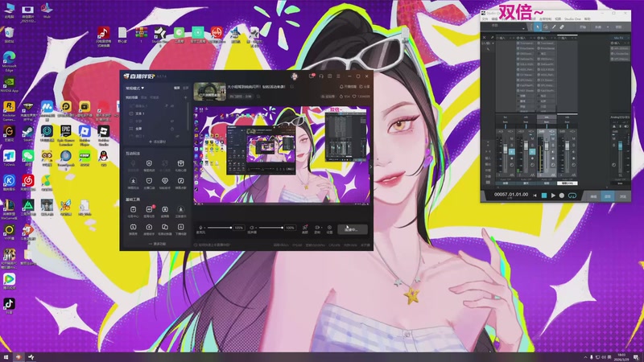This screenshot has height=362, width=644.
Task: Open the Studio One menu in the menu bar
Action: tap(572, 19)
